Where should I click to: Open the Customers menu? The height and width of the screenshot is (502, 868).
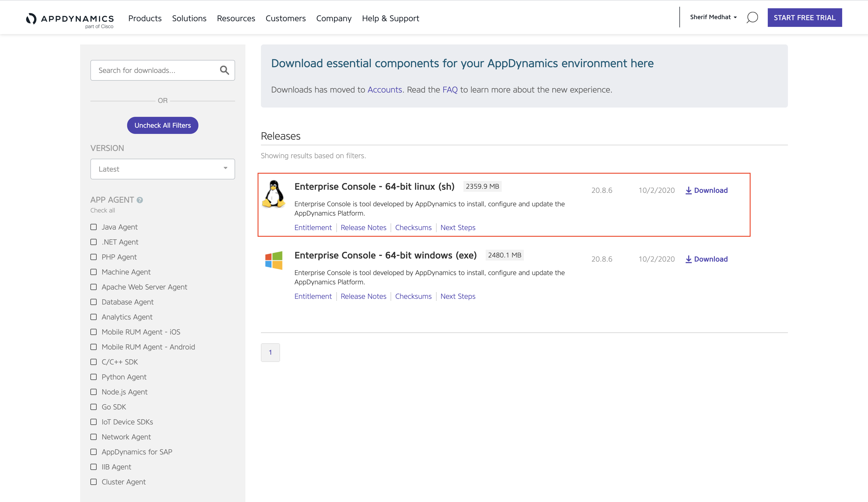pyautogui.click(x=285, y=18)
